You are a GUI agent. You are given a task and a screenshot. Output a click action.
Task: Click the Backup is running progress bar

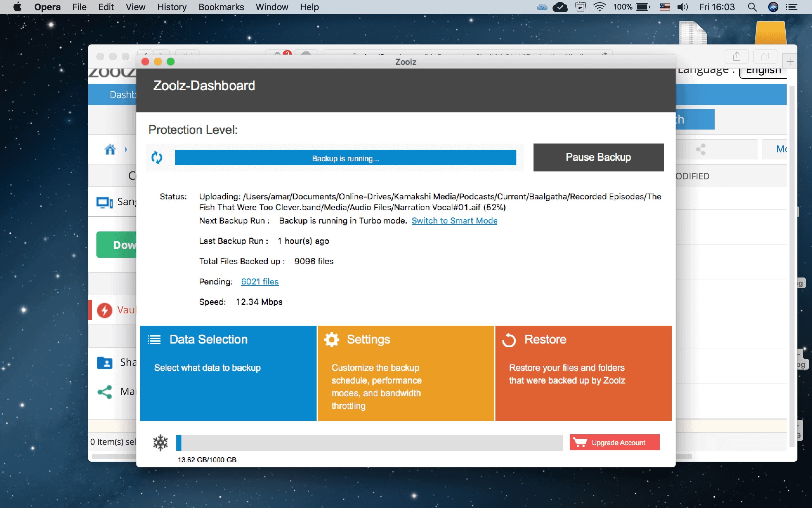[x=345, y=157]
